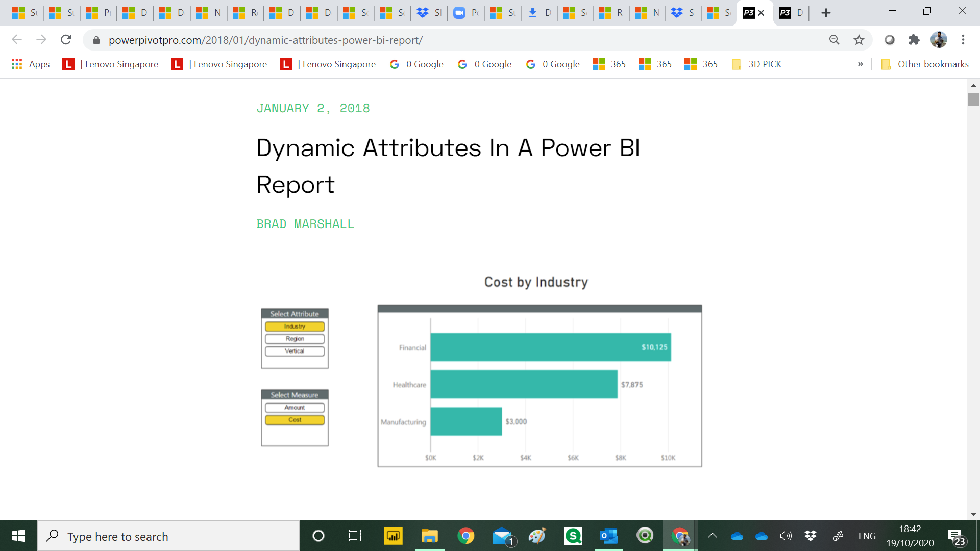Click the January 2, 2018 date link

coord(313,108)
